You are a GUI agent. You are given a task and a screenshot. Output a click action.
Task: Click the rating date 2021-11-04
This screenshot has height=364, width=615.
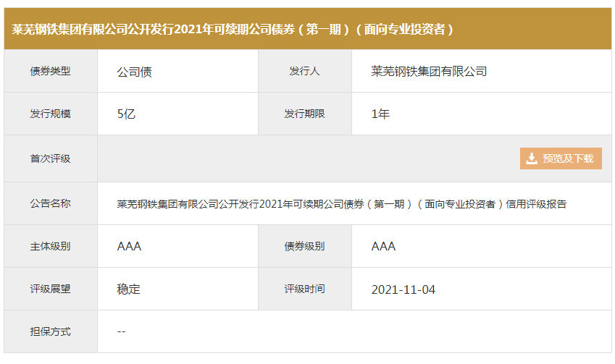pos(403,289)
